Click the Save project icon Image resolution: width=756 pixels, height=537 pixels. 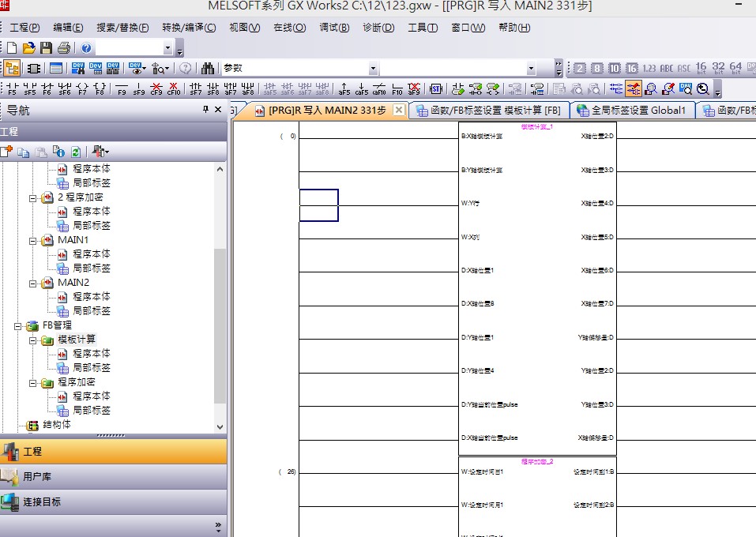[47, 48]
